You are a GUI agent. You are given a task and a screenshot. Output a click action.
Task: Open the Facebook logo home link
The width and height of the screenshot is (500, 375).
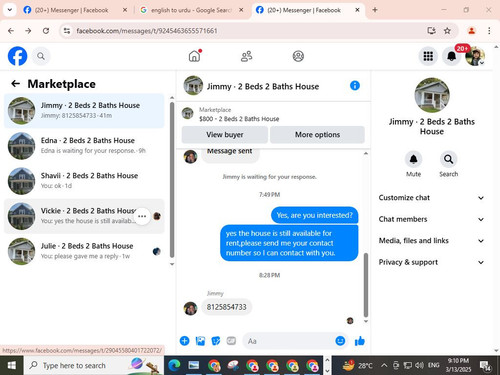[x=17, y=56]
